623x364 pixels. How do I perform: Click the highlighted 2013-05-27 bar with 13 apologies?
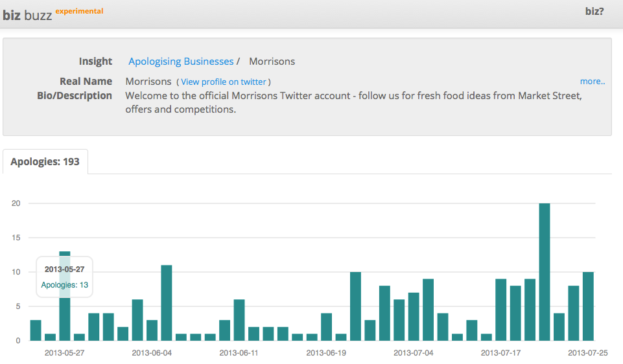coord(65,296)
